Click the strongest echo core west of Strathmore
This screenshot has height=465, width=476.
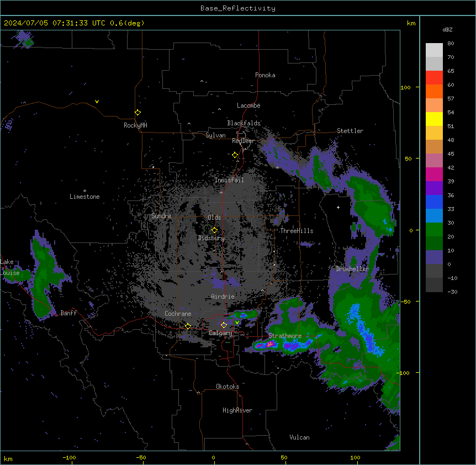[x=270, y=344]
